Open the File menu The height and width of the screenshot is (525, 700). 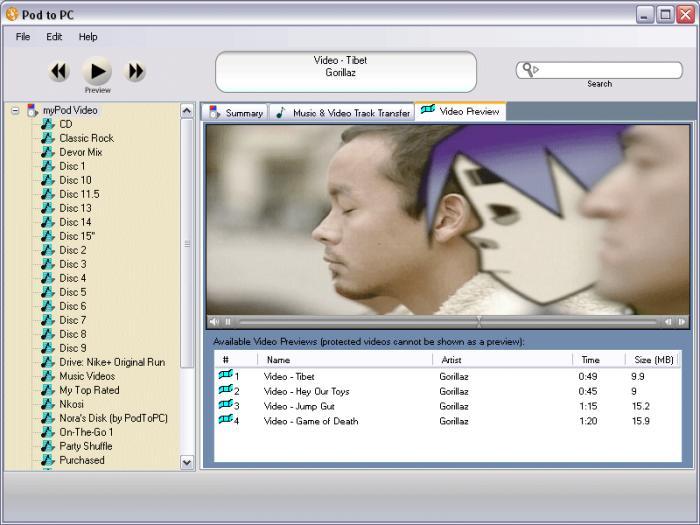point(23,37)
